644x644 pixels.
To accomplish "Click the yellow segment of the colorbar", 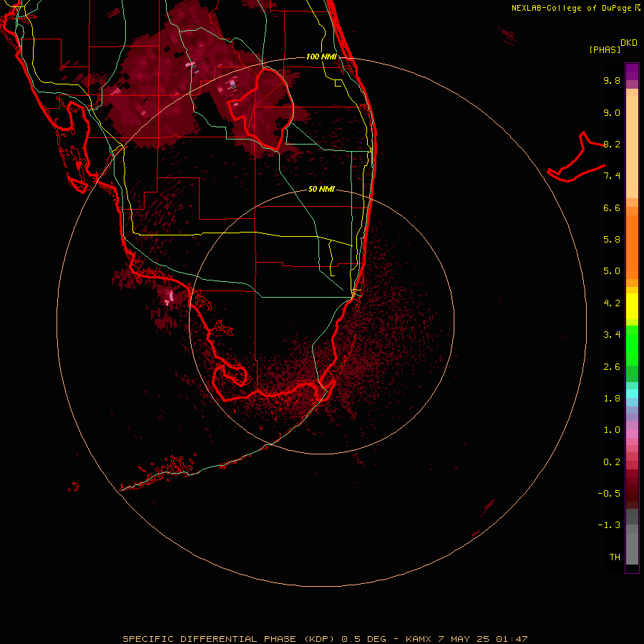I will point(632,306).
